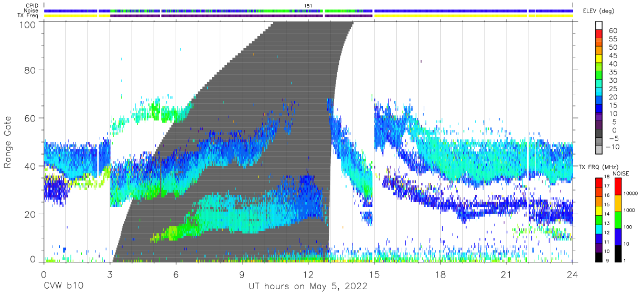Image resolution: width=644 pixels, height=297 pixels.
Task: Click the purple TX Freq bar segment above 9 UT
Action: [242, 16]
